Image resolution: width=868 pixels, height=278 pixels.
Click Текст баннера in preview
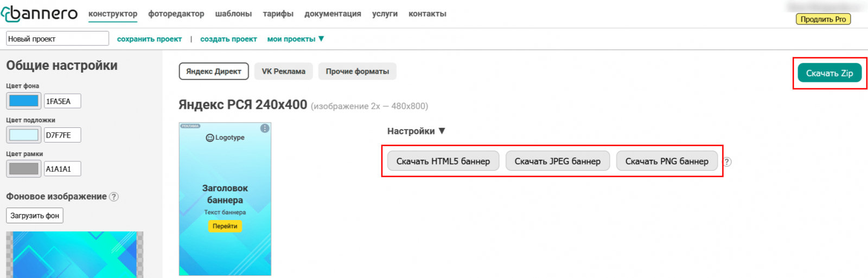coord(225,212)
